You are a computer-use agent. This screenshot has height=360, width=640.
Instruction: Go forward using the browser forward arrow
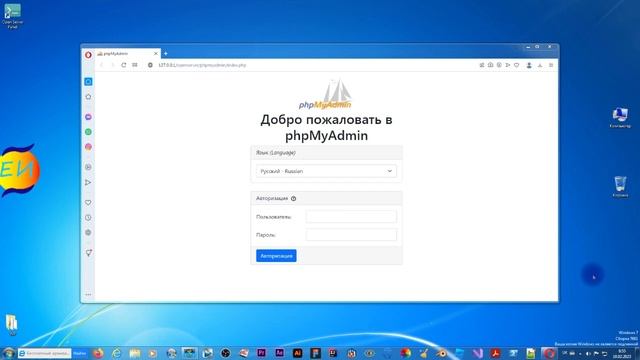112,65
